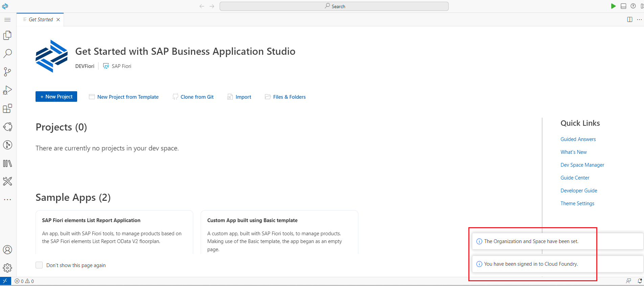Expand additional views ellipsis in sidebar
The width and height of the screenshot is (644, 286).
7,199
